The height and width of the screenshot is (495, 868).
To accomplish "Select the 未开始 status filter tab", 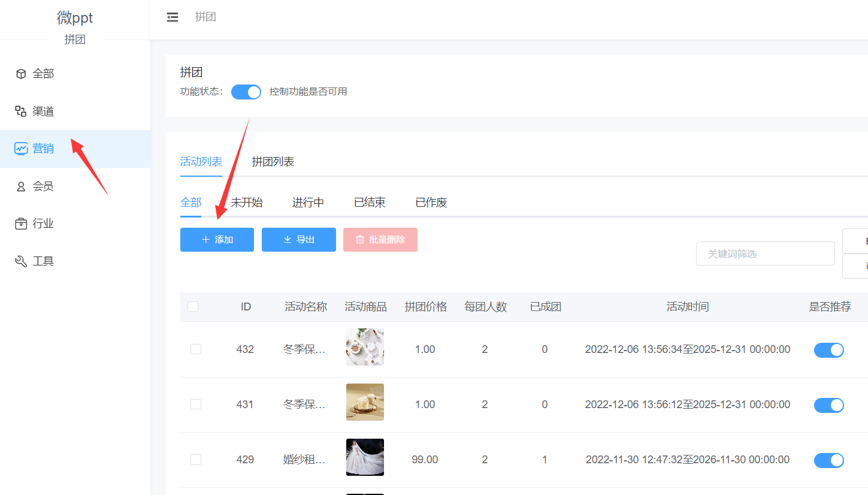I will [x=247, y=203].
